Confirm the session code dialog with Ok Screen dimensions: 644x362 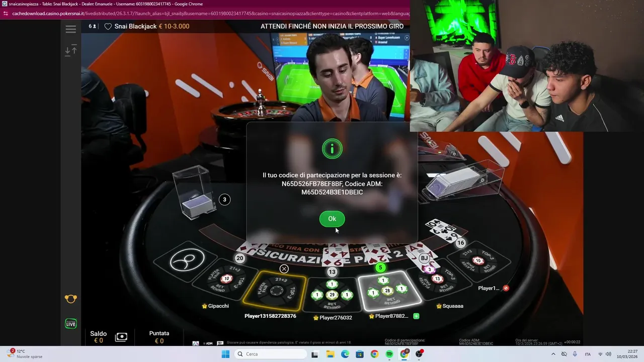tap(332, 219)
